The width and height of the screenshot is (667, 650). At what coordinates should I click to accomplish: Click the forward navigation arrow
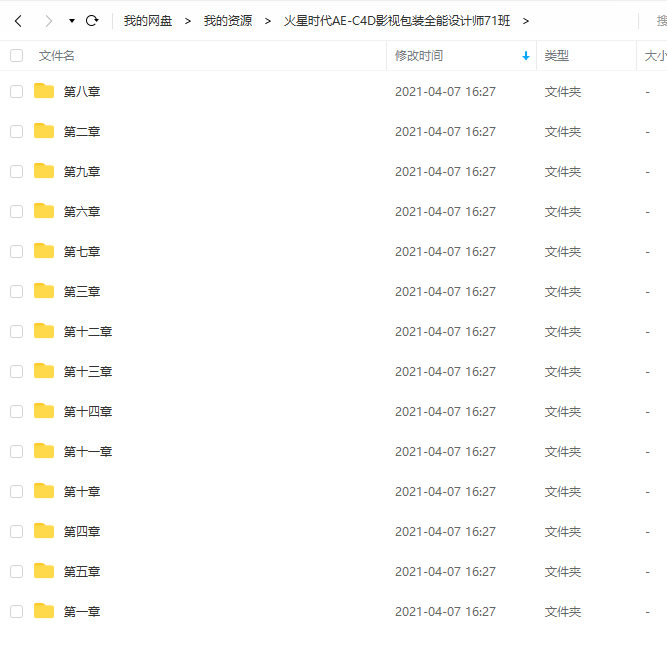pos(48,20)
